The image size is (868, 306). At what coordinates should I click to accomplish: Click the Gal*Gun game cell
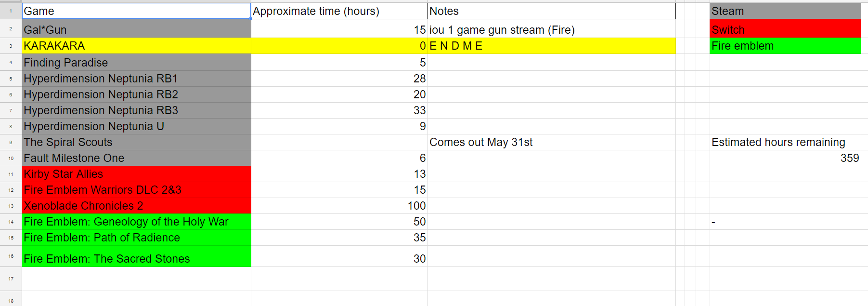coord(136,29)
